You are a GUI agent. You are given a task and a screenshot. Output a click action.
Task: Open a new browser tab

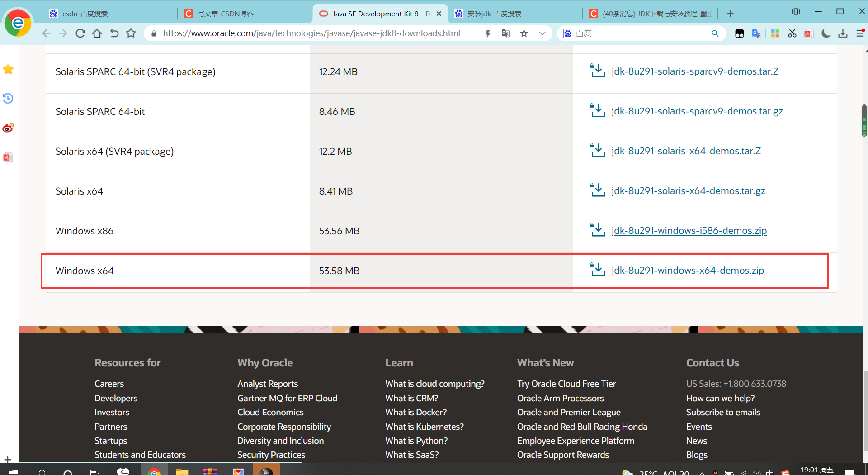730,14
